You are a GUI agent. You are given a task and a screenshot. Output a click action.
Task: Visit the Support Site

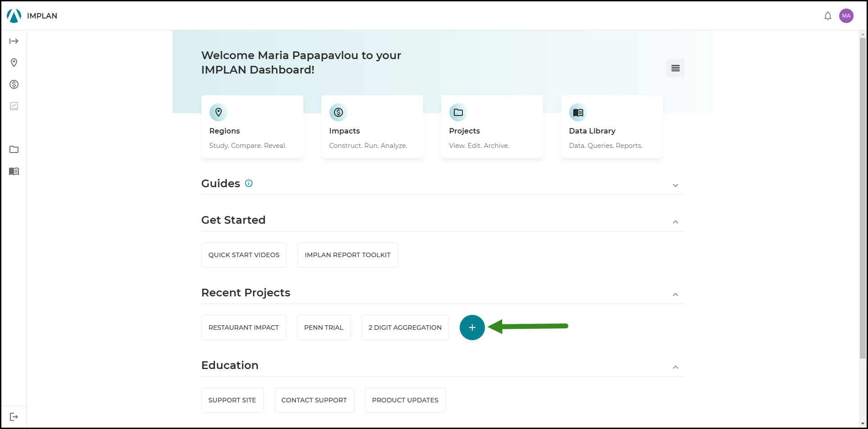(232, 400)
